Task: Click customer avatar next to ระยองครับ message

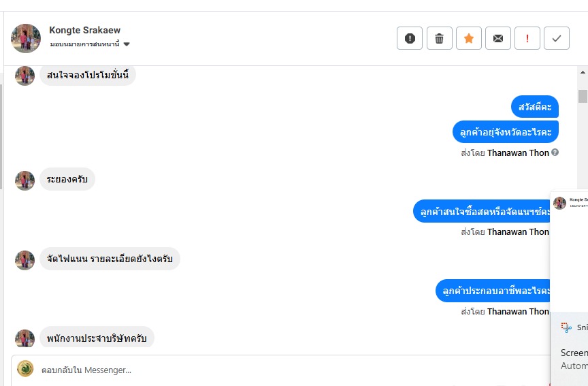Action: pyautogui.click(x=25, y=180)
